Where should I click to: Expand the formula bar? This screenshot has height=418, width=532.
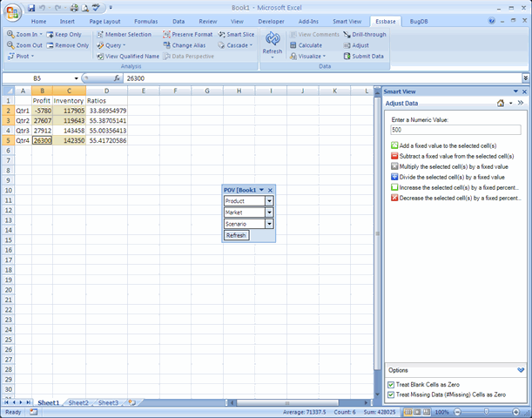click(x=526, y=78)
